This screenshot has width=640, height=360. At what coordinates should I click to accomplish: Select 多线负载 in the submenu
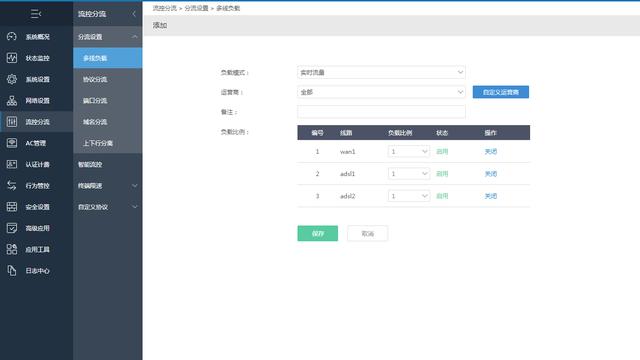pyautogui.click(x=108, y=58)
